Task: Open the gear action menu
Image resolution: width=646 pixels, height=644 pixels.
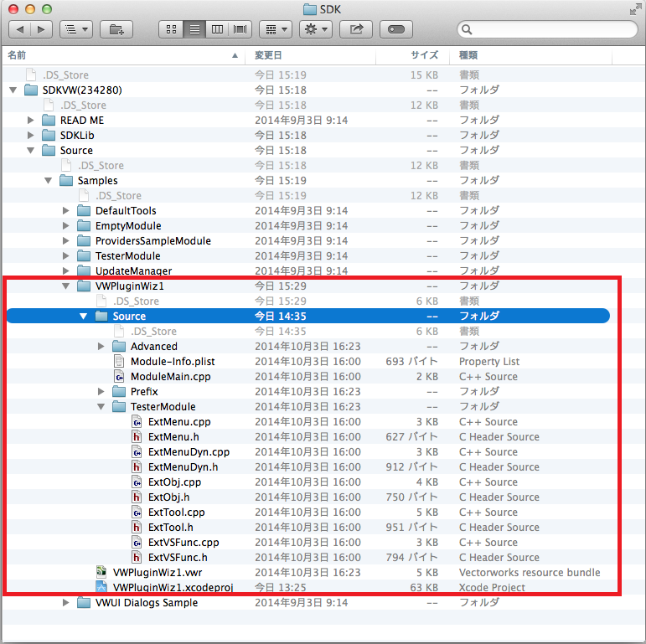Action: pyautogui.click(x=316, y=29)
